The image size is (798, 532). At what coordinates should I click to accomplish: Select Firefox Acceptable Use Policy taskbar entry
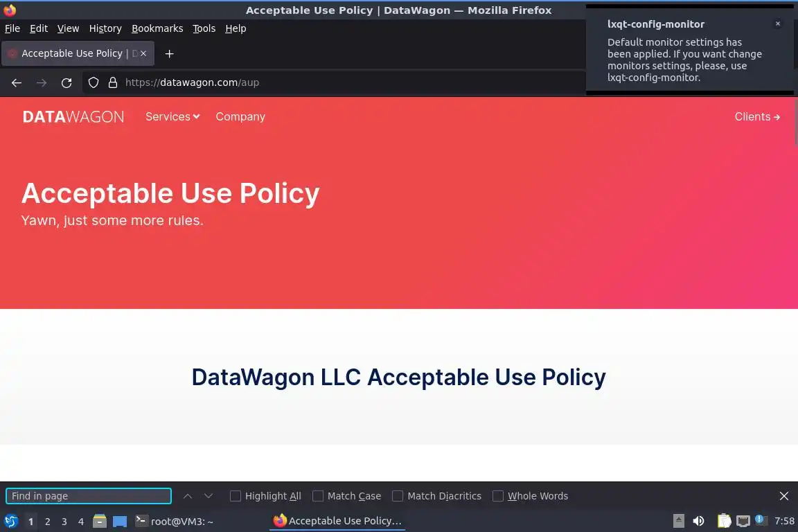tap(337, 521)
